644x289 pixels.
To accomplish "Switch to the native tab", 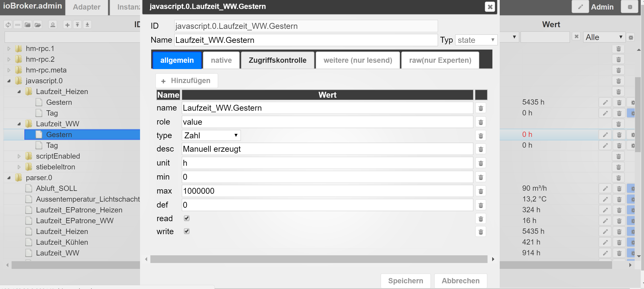I will [x=221, y=60].
